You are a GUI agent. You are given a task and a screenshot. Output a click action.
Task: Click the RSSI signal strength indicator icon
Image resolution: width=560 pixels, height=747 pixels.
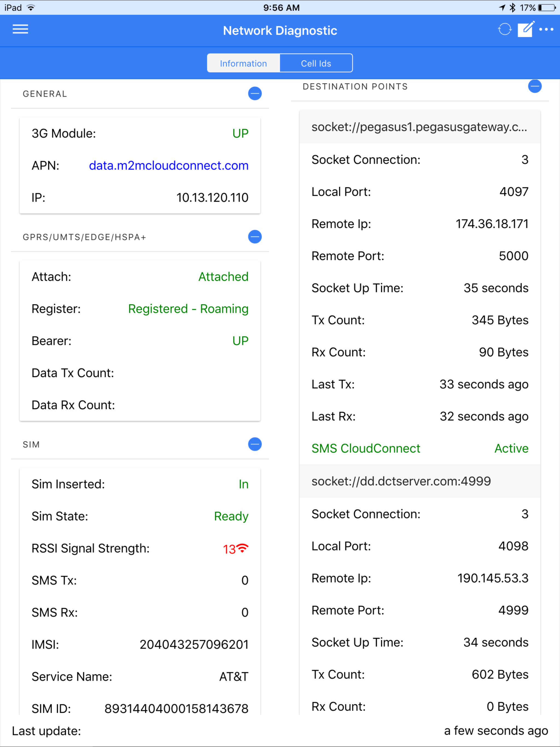(x=243, y=547)
